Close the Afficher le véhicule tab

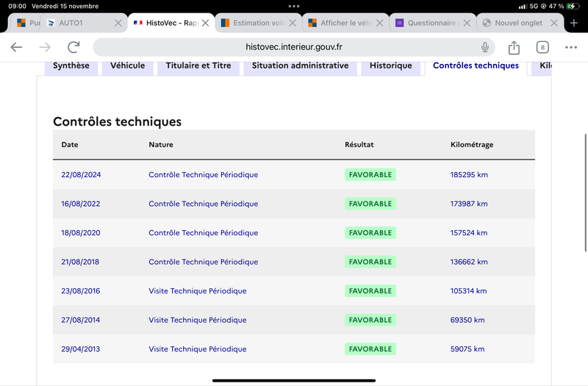tap(379, 23)
